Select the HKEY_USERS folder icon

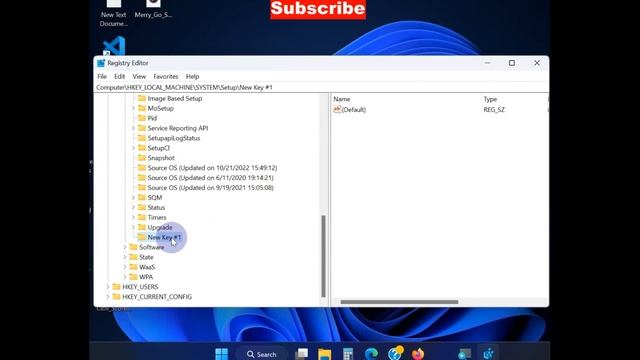click(116, 287)
